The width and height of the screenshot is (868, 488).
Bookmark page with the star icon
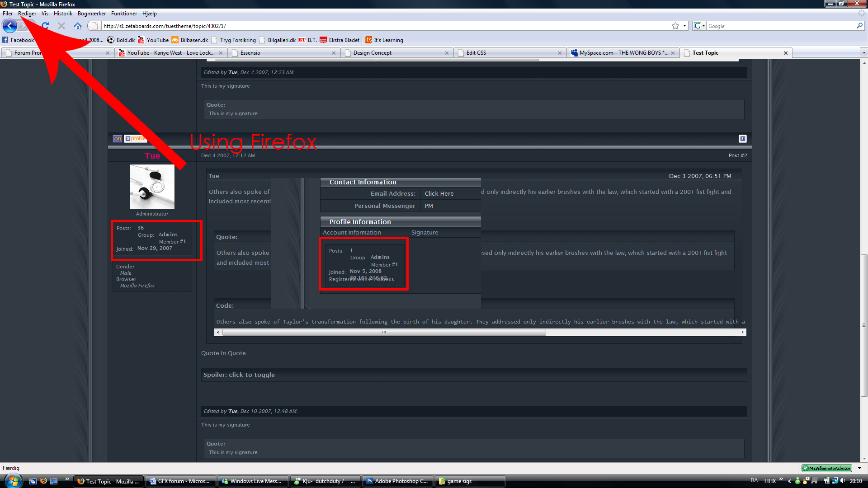[x=675, y=26]
